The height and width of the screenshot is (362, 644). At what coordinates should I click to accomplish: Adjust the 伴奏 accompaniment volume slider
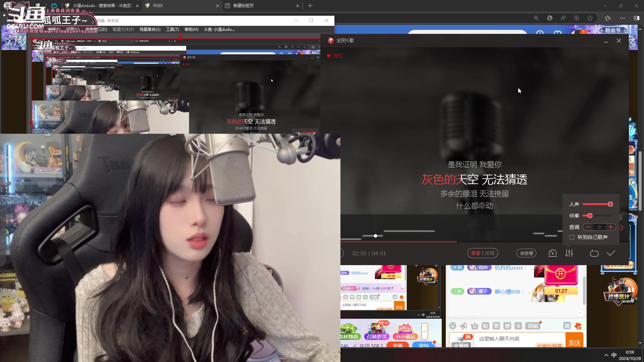(x=598, y=216)
